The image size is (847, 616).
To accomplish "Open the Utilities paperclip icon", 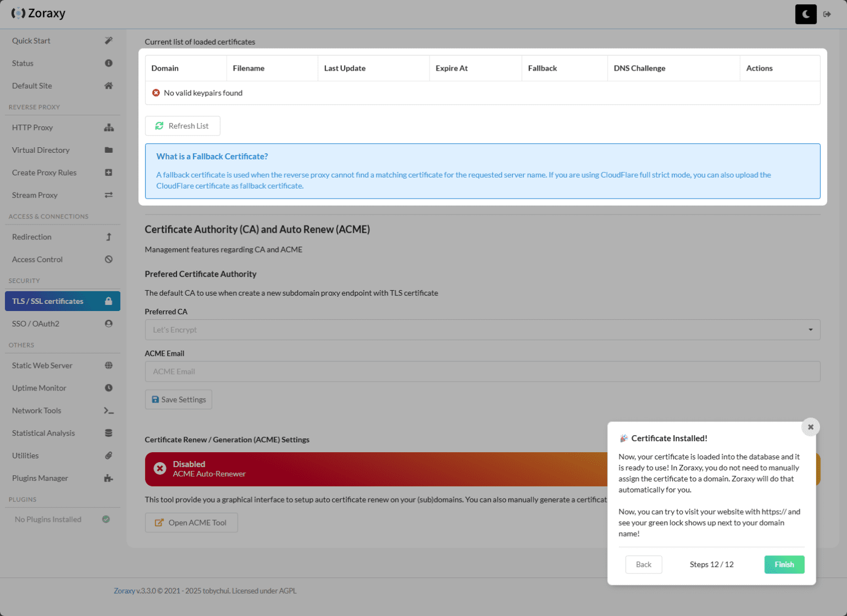I will tap(109, 456).
